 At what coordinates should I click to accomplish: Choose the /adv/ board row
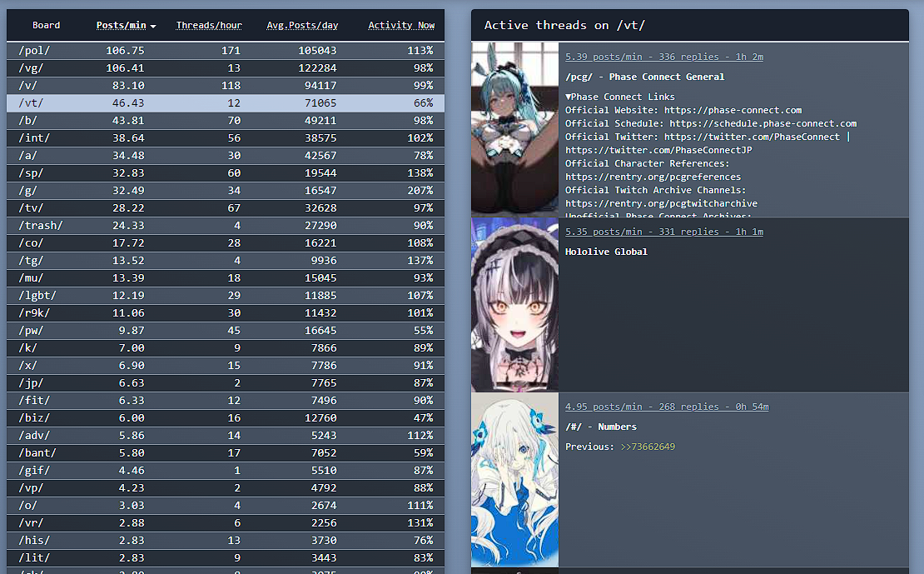226,436
